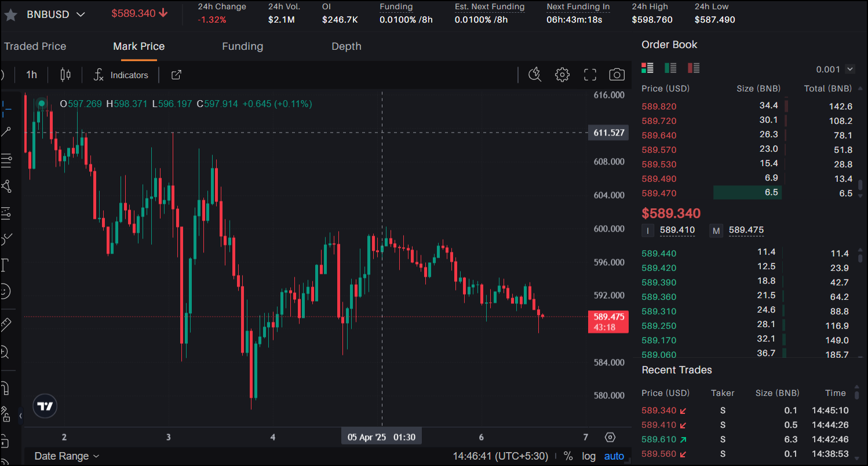Screen dimensions: 868x466
Task: Expand the Date Range menu
Action: [67, 456]
